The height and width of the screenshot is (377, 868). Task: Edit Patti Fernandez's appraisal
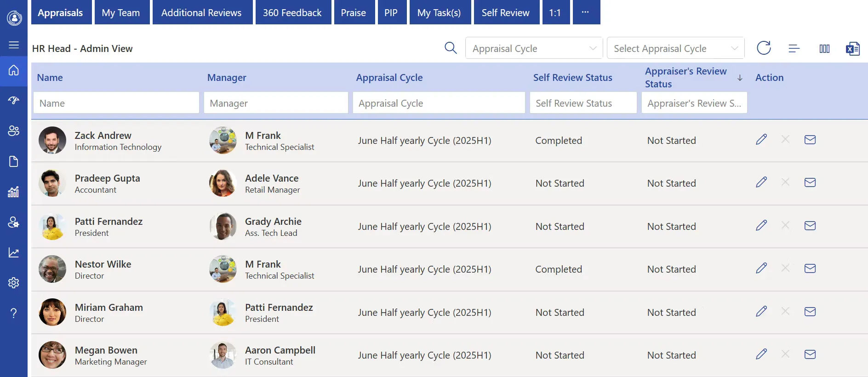click(761, 225)
